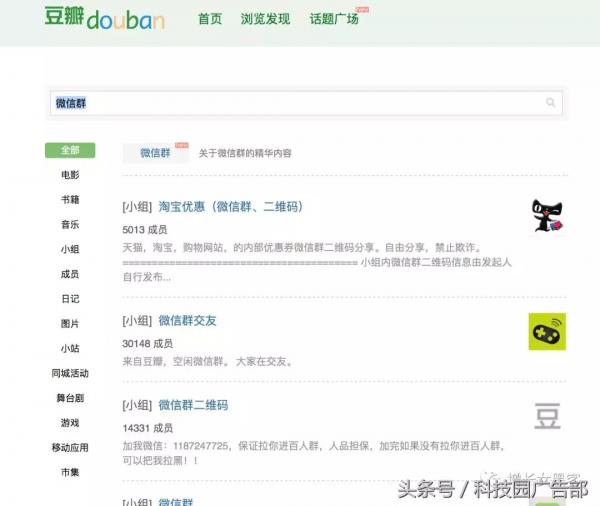Filter results by 游戏

click(70, 423)
